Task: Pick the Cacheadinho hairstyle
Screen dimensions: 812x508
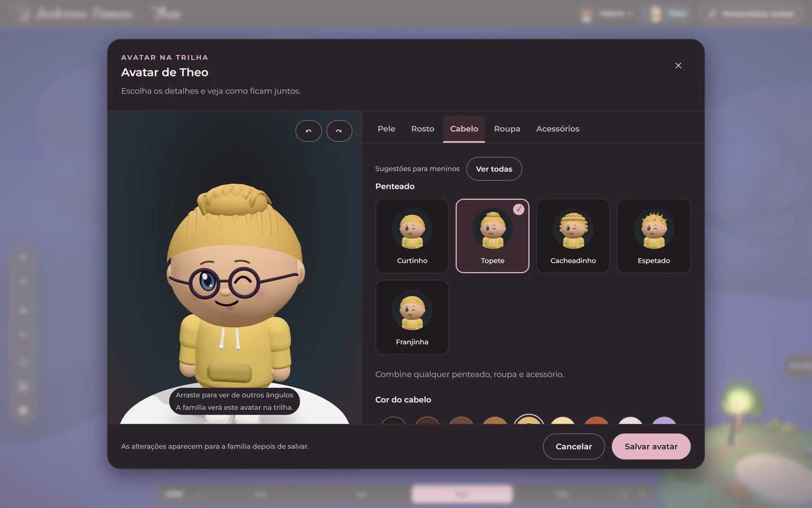Action: click(x=573, y=236)
